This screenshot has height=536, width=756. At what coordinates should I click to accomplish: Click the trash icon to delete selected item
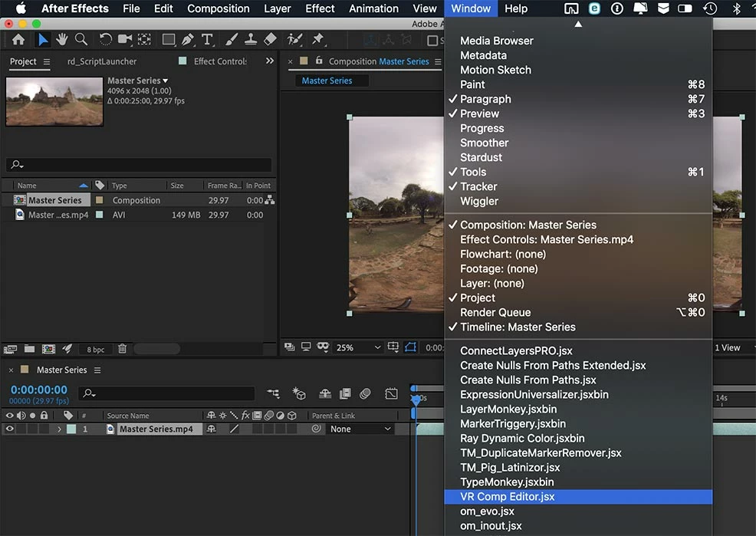123,348
